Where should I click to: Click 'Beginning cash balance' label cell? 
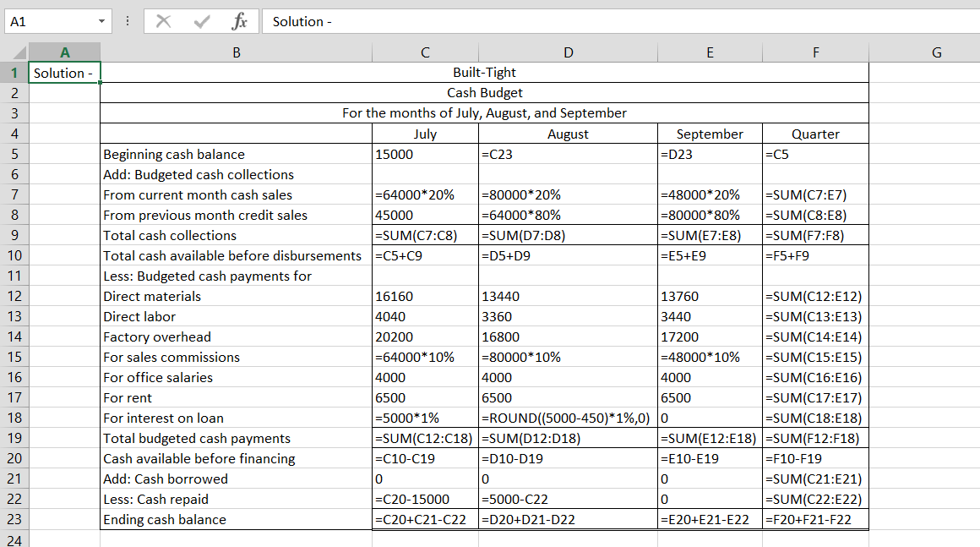click(237, 154)
